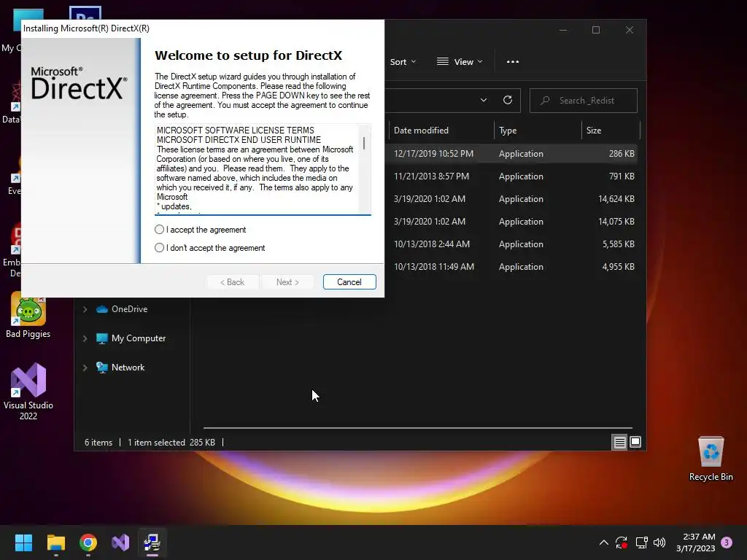This screenshot has width=747, height=560.
Task: Open Google Chrome from the taskbar
Action: [88, 542]
